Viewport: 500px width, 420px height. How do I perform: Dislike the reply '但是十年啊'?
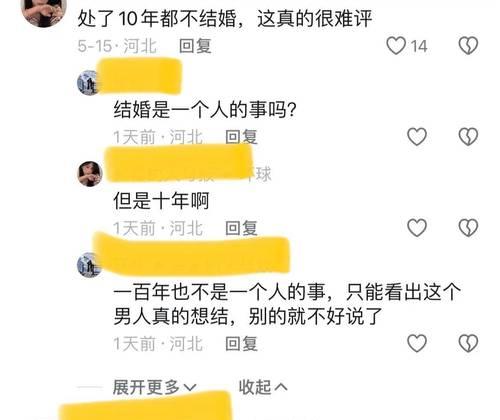click(x=468, y=228)
